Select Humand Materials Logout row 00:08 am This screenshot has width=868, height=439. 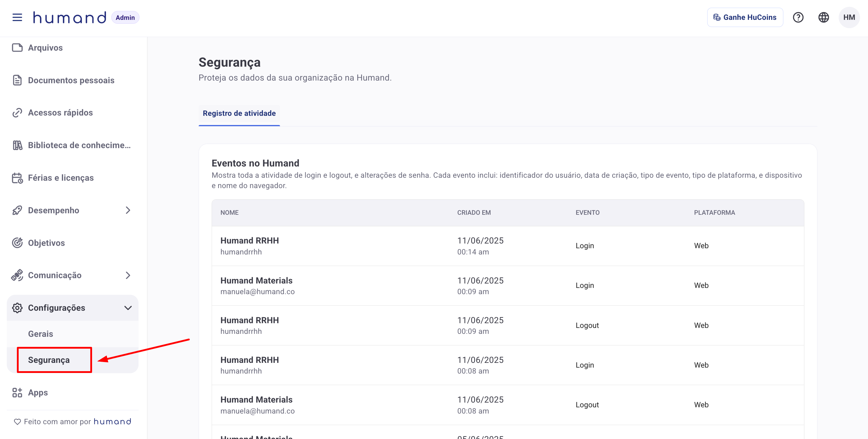(508, 405)
